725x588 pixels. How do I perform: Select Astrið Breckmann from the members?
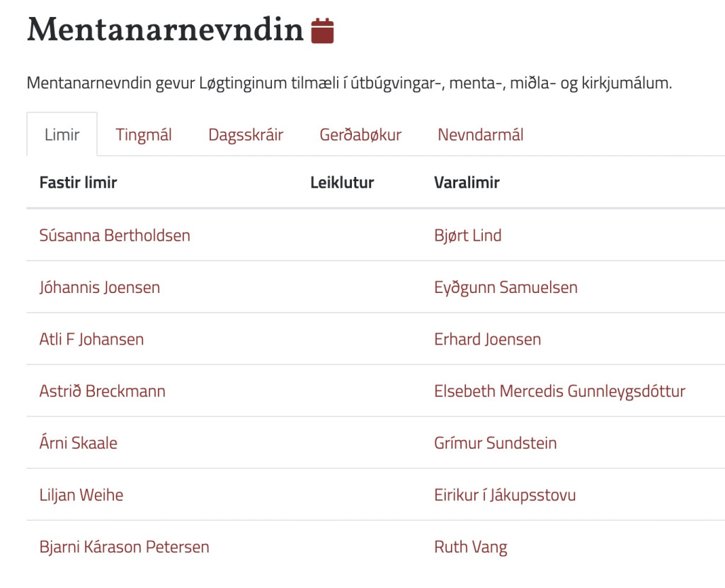(x=103, y=391)
